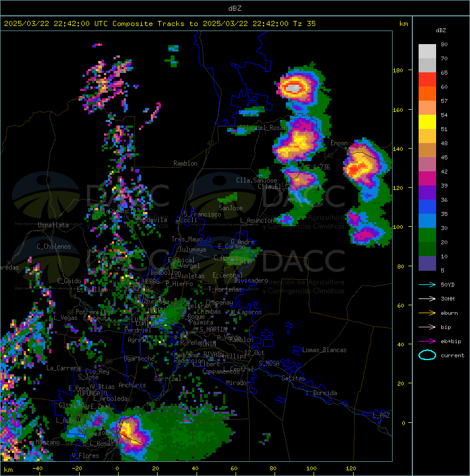Click the 'Catitas' map label
This screenshot has width=470, height=476.
[x=293, y=378]
